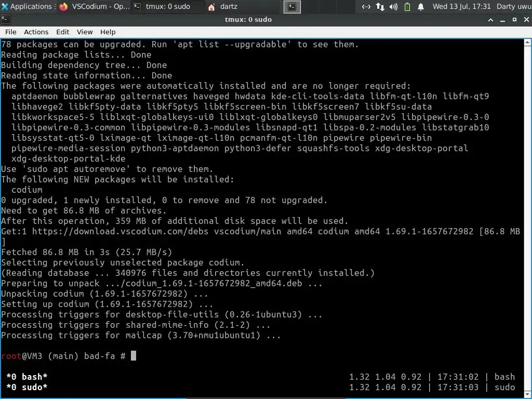
Task: Maximize the tmux terminal window
Action: point(514,20)
